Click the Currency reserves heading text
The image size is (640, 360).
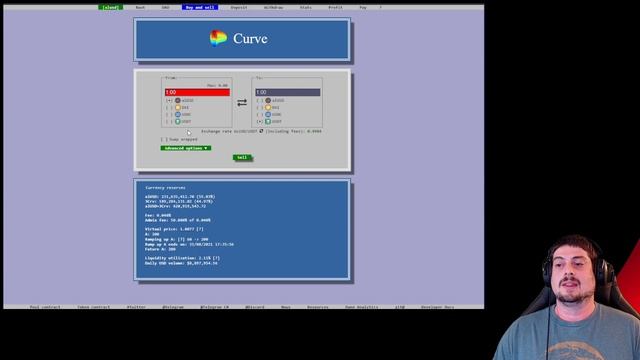coord(165,188)
